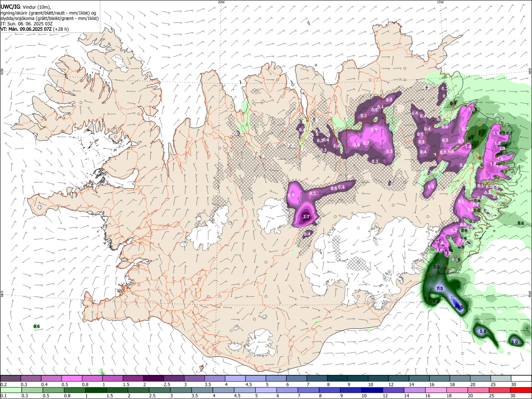Click the 0.6 value over the southwest sea

(37, 326)
